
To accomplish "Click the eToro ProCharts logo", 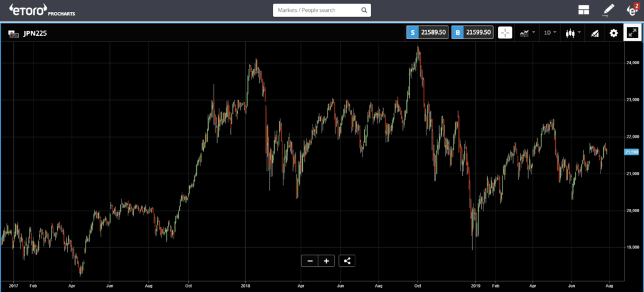I will (x=39, y=10).
